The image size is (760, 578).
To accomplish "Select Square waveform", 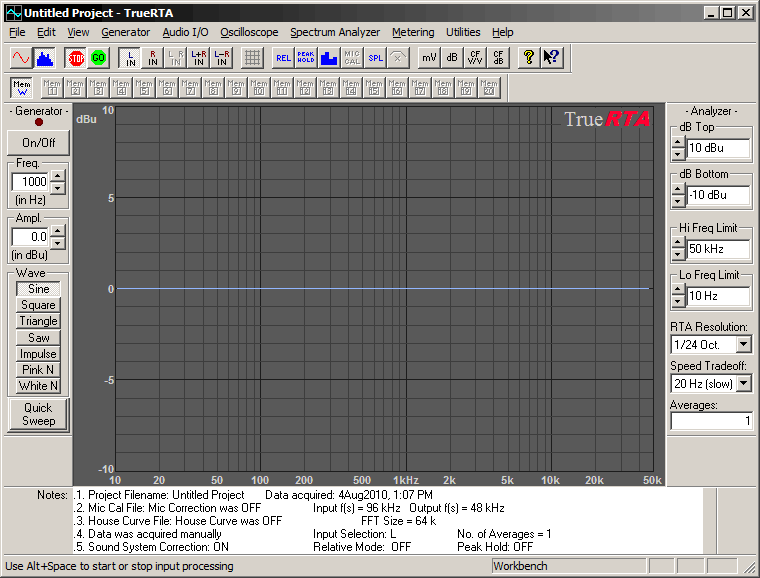I will (x=38, y=305).
